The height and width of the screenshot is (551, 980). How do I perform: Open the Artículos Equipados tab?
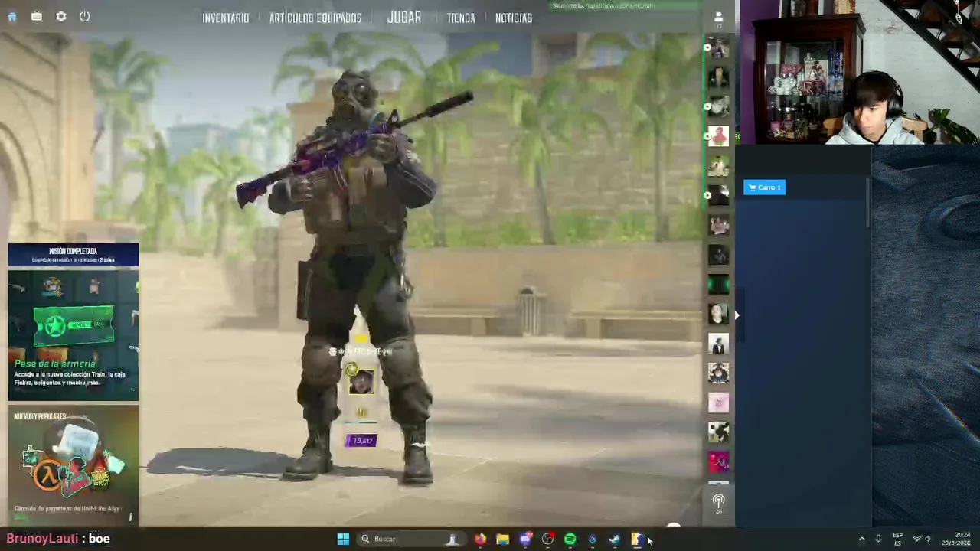(315, 18)
